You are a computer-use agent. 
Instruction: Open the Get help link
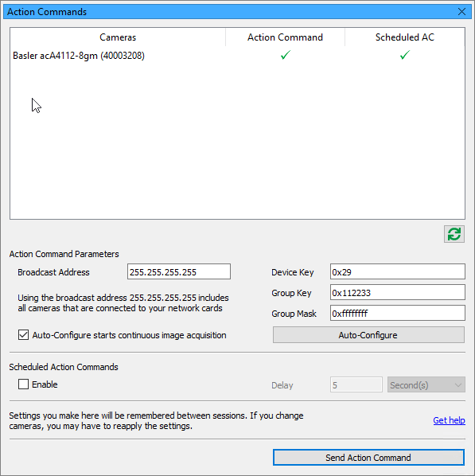449,420
